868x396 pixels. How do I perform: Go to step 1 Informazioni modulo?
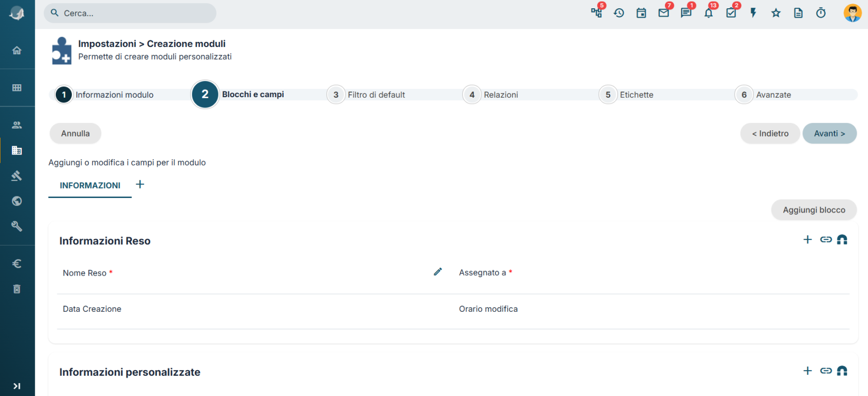click(x=105, y=95)
